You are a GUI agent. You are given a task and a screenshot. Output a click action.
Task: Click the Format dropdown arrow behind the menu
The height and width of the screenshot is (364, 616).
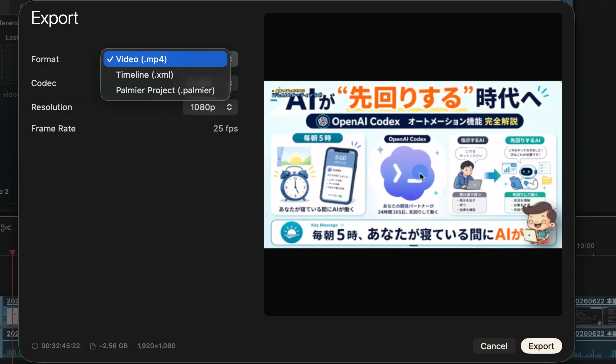[234, 59]
